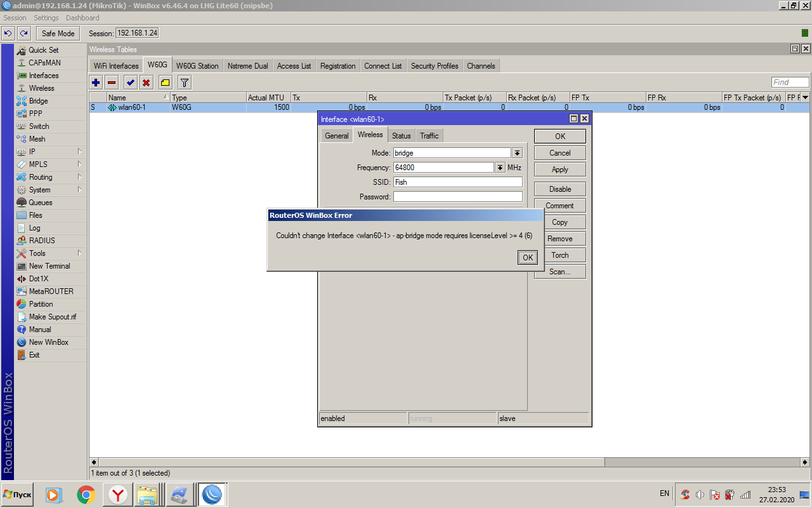Click the red X Disable icon
Screen dimensions: 812x508
point(147,83)
